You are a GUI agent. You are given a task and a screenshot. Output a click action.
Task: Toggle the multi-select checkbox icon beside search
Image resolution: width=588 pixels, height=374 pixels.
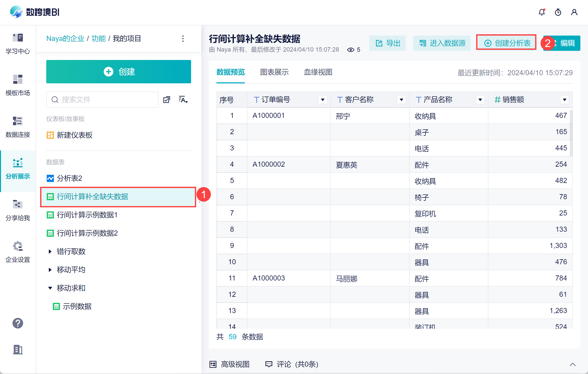click(x=167, y=100)
